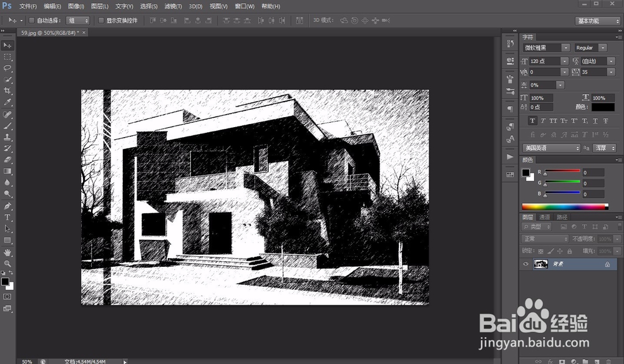Select the Path Selection tool
The image size is (624, 364).
[7, 229]
